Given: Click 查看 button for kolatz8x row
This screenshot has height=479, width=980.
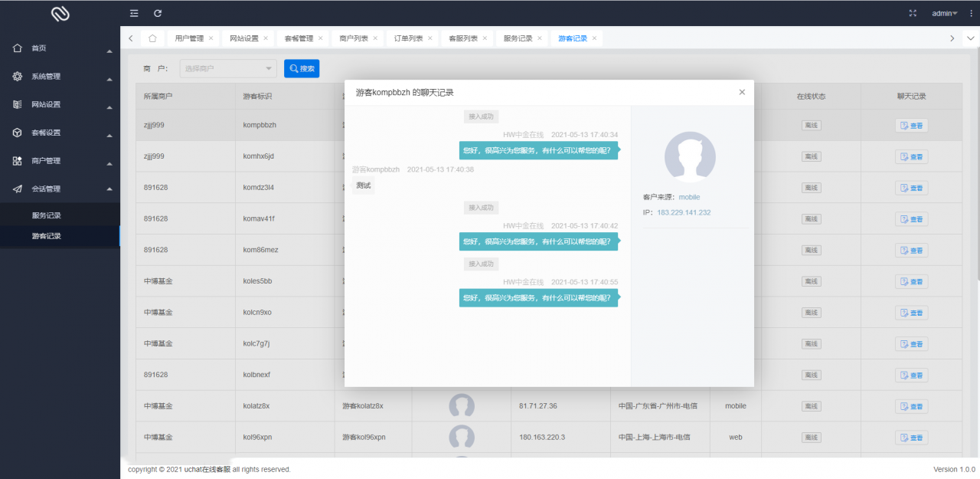Looking at the screenshot, I should (911, 406).
